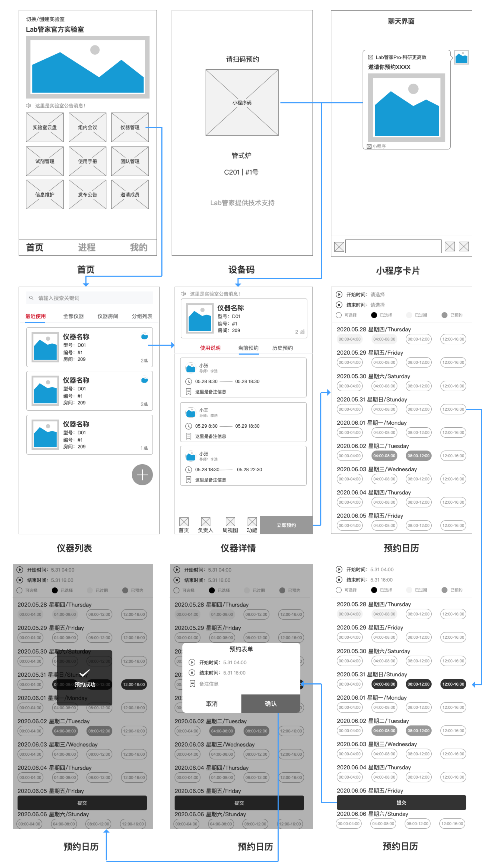This screenshot has width=488, height=868.
Task: Tap the round plus button in the instrument list
Action: 142,475
